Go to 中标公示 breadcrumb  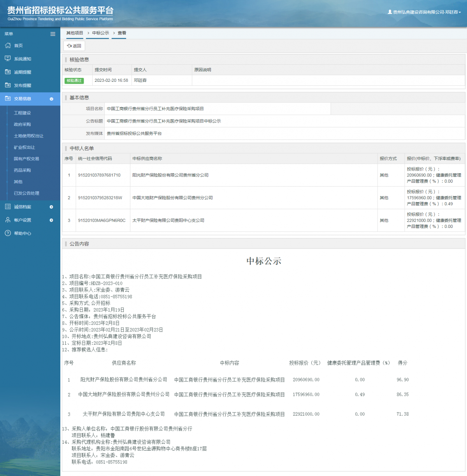(100, 33)
